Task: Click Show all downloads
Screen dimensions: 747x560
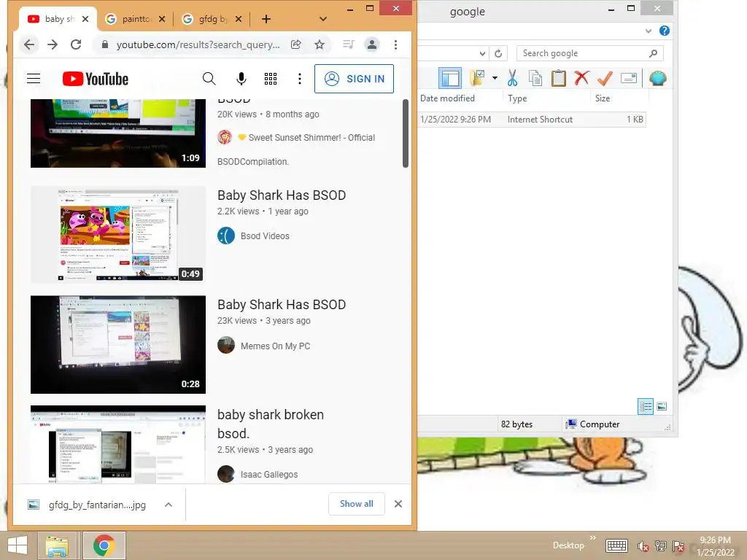Action: 356,504
